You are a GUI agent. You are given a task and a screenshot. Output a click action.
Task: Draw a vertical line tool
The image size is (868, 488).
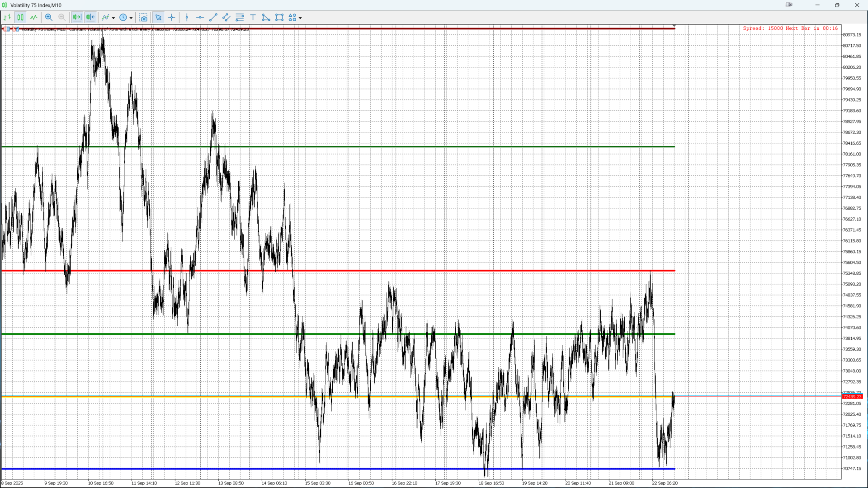(187, 18)
